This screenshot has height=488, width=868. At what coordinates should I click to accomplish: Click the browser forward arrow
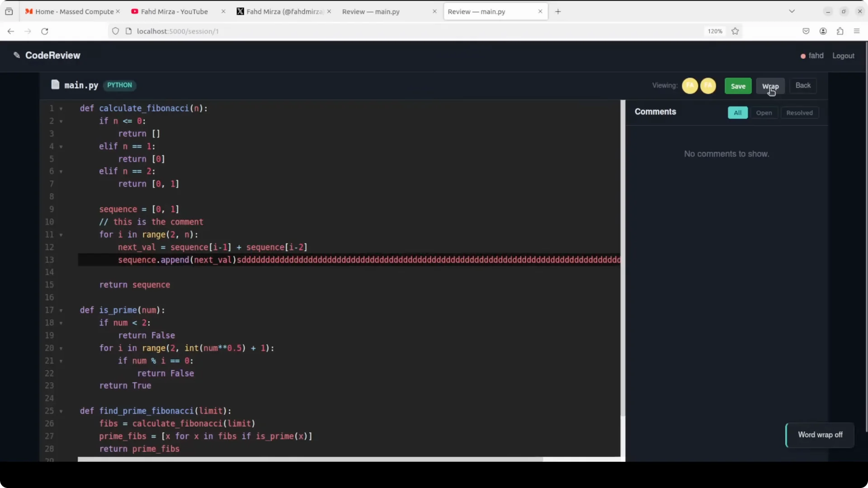click(x=28, y=31)
